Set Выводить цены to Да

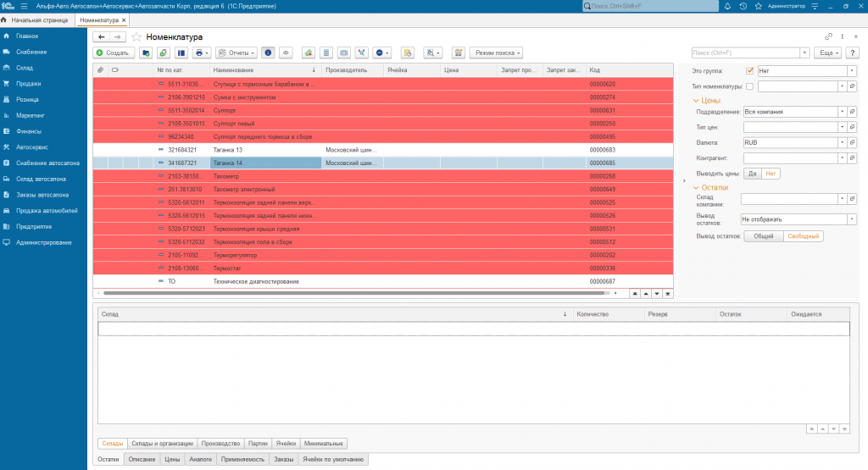[753, 174]
